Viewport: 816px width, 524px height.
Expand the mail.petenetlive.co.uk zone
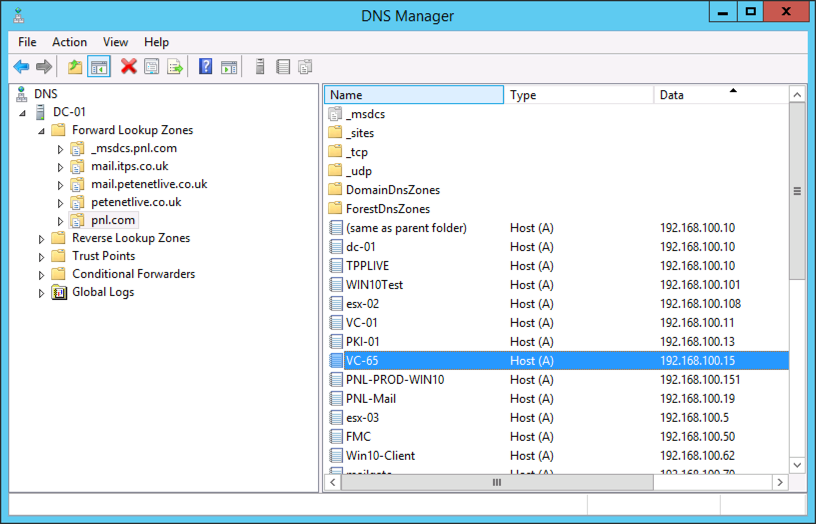[60, 185]
